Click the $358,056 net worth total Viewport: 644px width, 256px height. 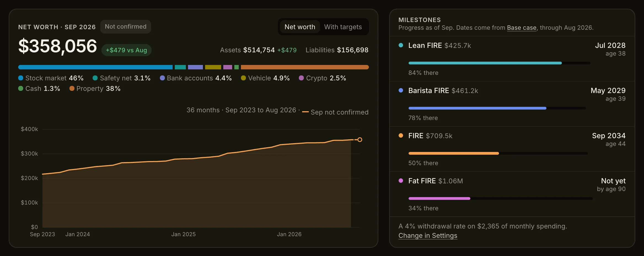58,46
